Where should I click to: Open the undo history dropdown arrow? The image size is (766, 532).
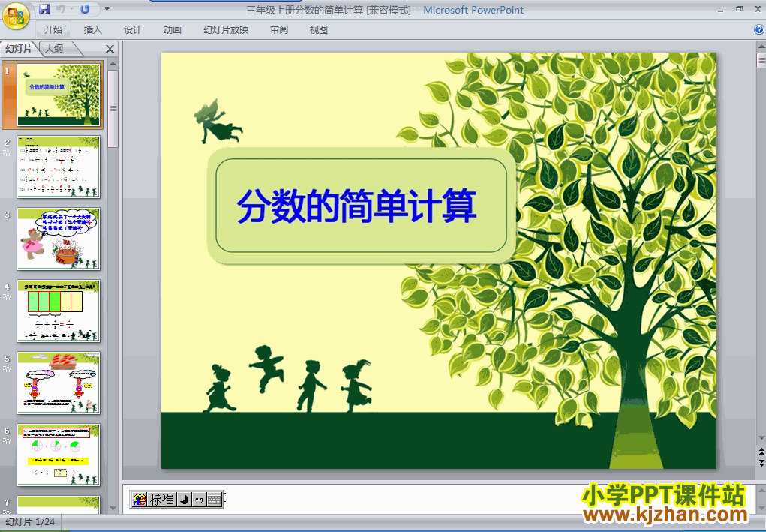click(x=71, y=9)
